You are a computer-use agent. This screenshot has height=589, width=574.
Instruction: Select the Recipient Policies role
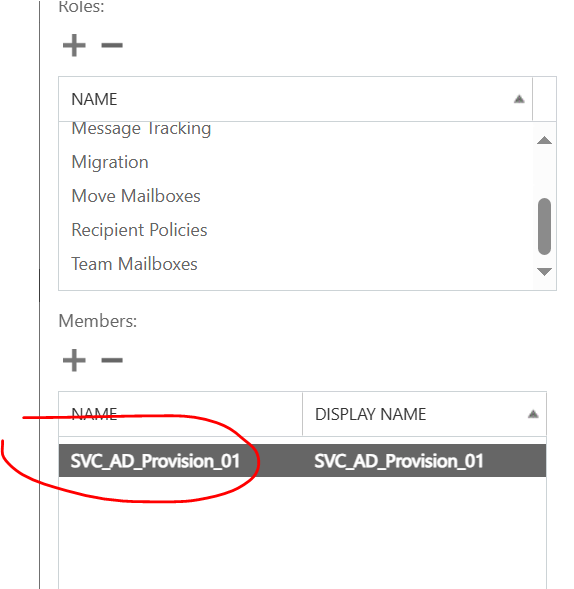tap(139, 230)
